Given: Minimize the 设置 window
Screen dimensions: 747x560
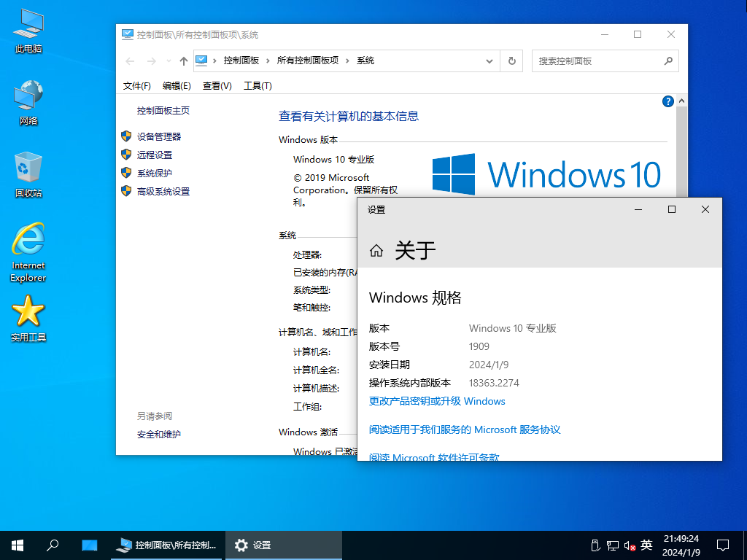Looking at the screenshot, I should [x=638, y=209].
